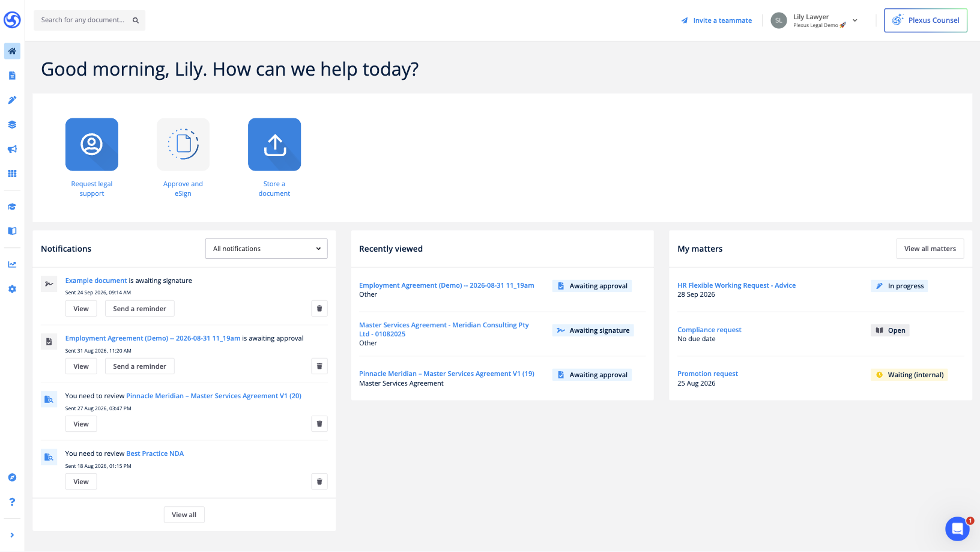Viewport: 980px width, 552px height.
Task: Delete the Example document notification
Action: coord(319,309)
